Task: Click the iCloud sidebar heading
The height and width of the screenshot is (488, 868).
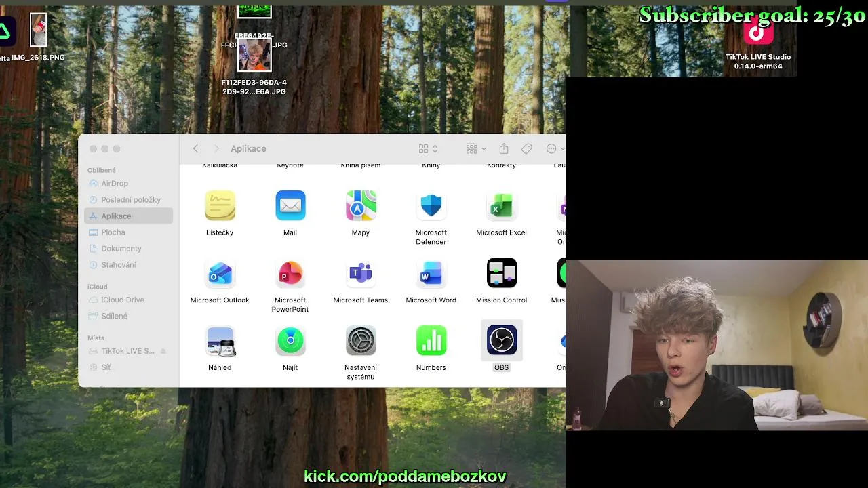Action: coord(98,287)
